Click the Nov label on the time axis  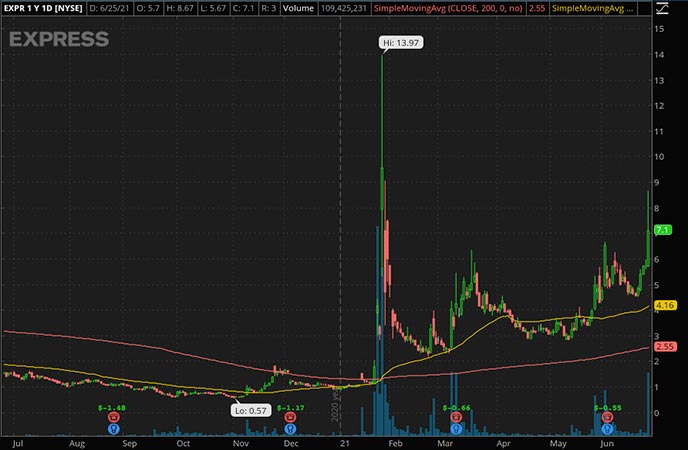241,443
